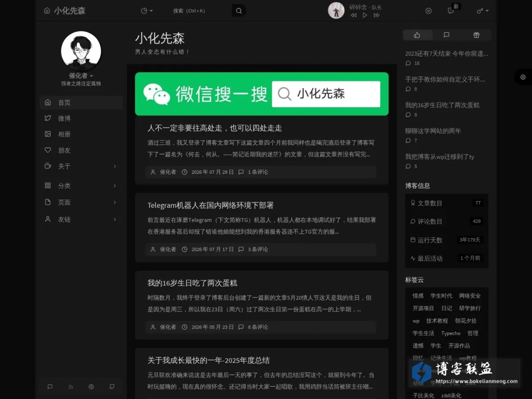Go to 首页 in the sidebar menu
This screenshot has width=532, height=399.
(x=81, y=102)
